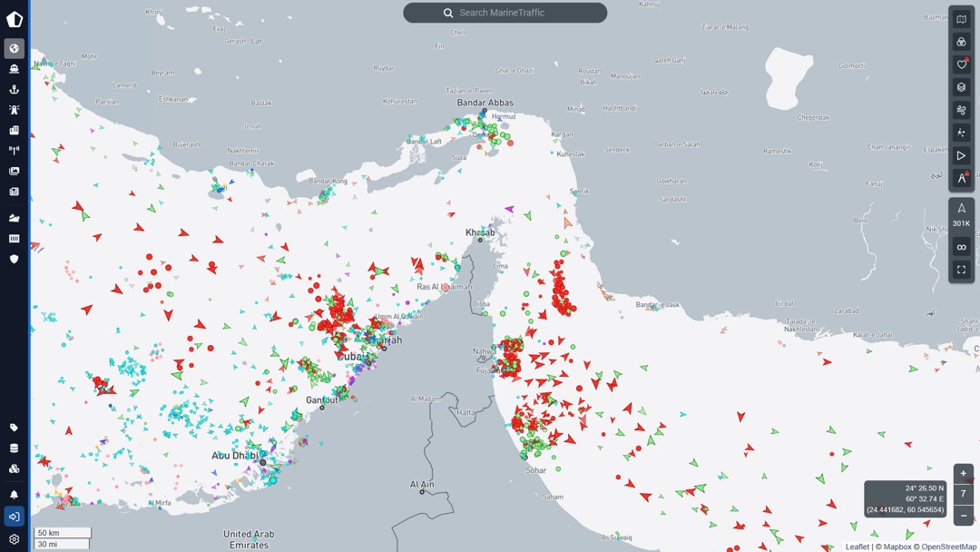Open the Vessels ship icon in sidebar
This screenshot has height=552, width=980.
tap(15, 68)
